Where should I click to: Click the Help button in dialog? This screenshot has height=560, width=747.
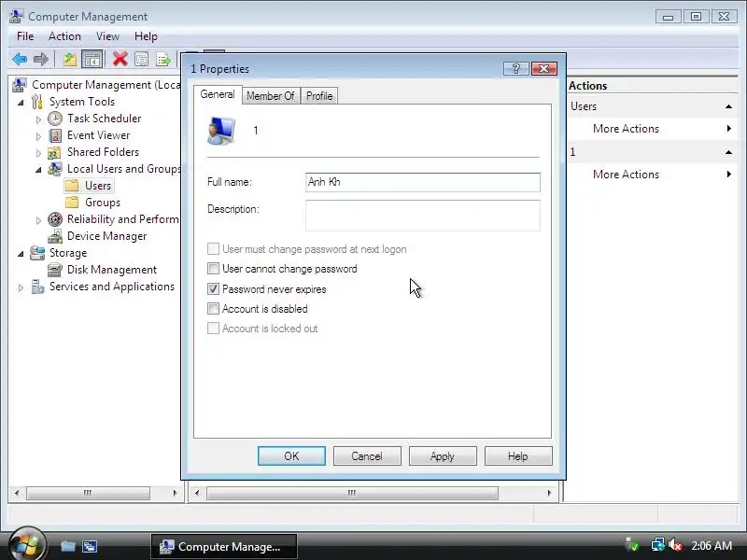pos(518,456)
